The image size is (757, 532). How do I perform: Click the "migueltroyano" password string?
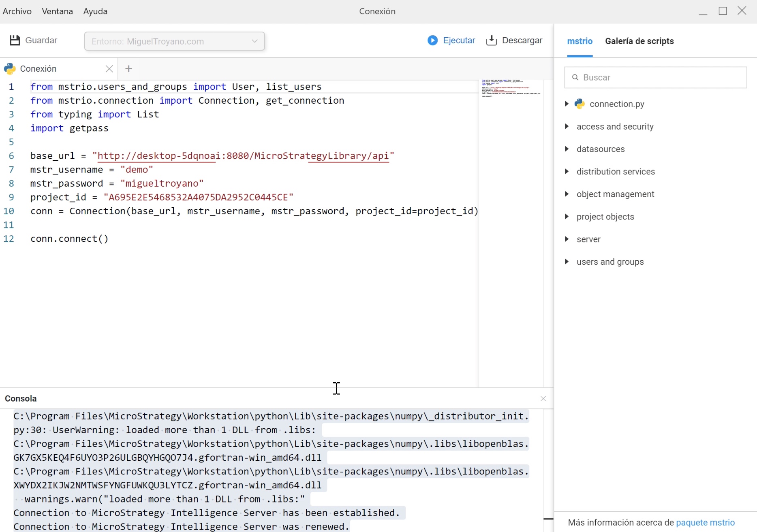click(162, 183)
